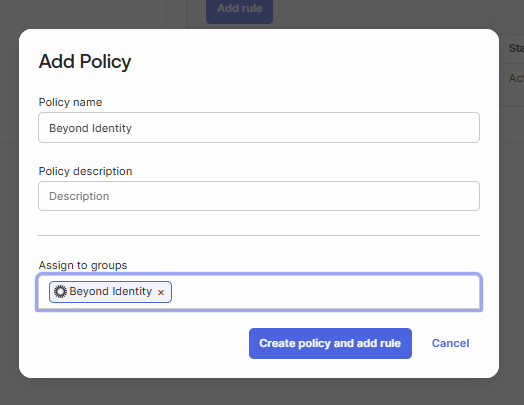Image resolution: width=524 pixels, height=405 pixels.
Task: Click the horizontal divider above Assign to groups
Action: 259,236
